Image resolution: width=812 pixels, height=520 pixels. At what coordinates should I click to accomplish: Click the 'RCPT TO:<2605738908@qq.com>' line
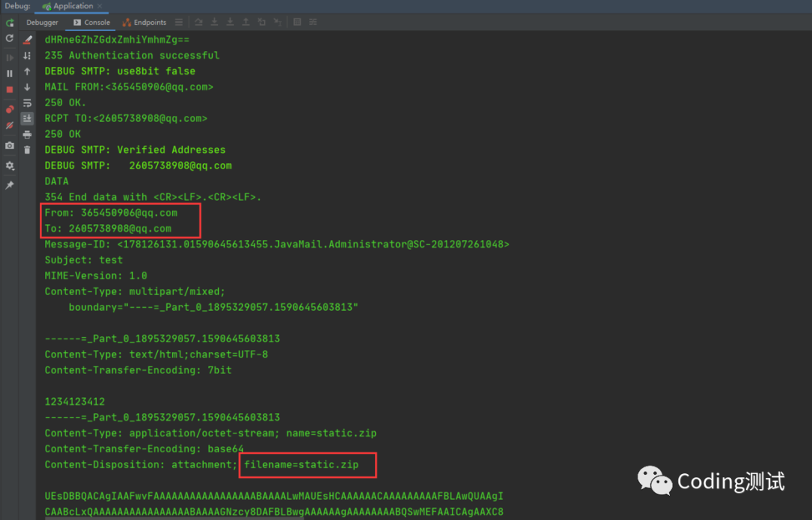point(126,119)
